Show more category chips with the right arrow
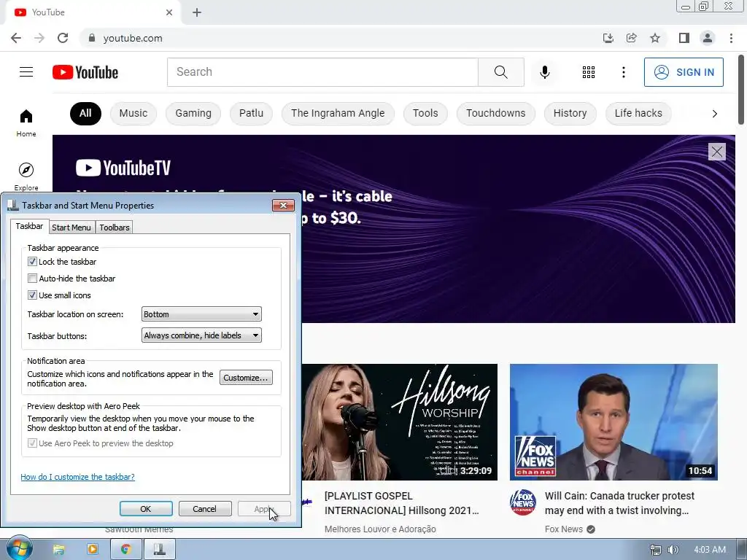 (x=714, y=114)
